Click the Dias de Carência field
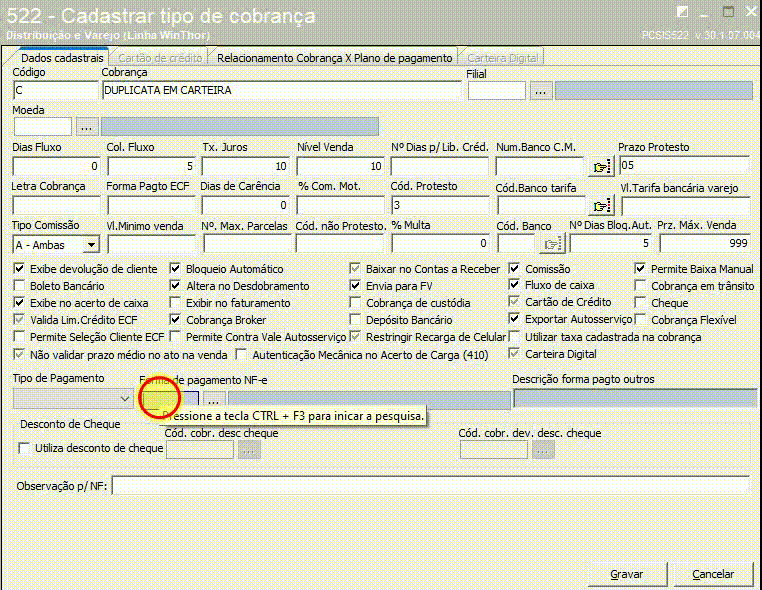Image resolution: width=762 pixels, height=590 pixels. 245,205
